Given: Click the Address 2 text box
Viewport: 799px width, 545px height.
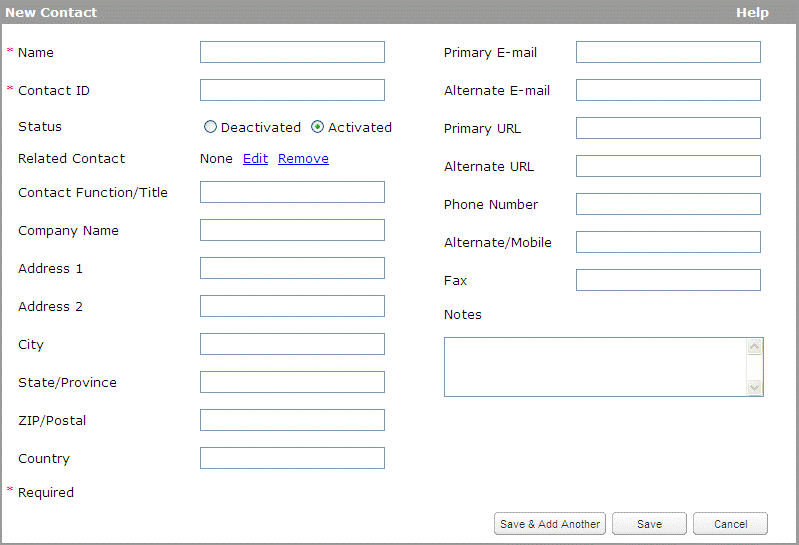Looking at the screenshot, I should click(292, 306).
